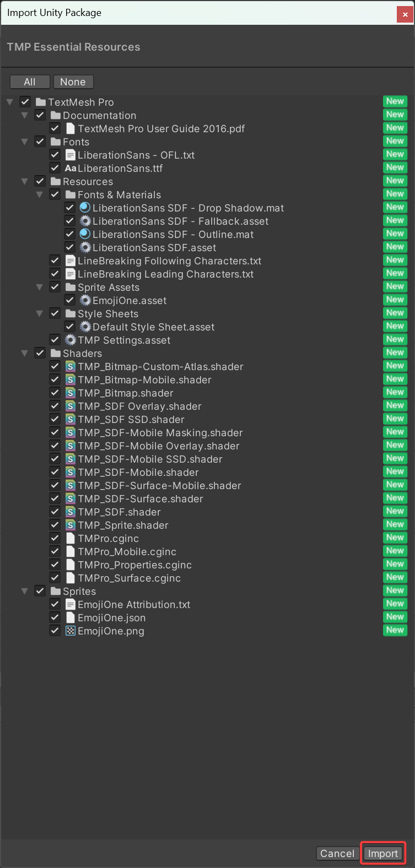The height and width of the screenshot is (868, 415).
Task: Click the Shaders folder icon
Action: 55,354
